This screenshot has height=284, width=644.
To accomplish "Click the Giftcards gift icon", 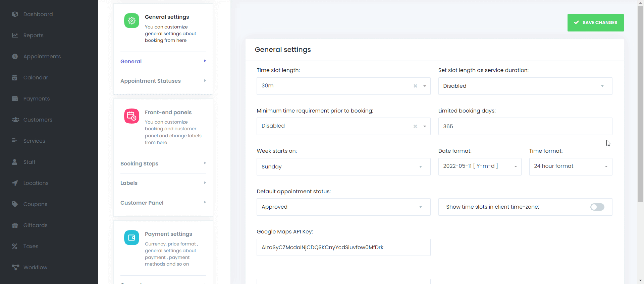I will pyautogui.click(x=15, y=225).
